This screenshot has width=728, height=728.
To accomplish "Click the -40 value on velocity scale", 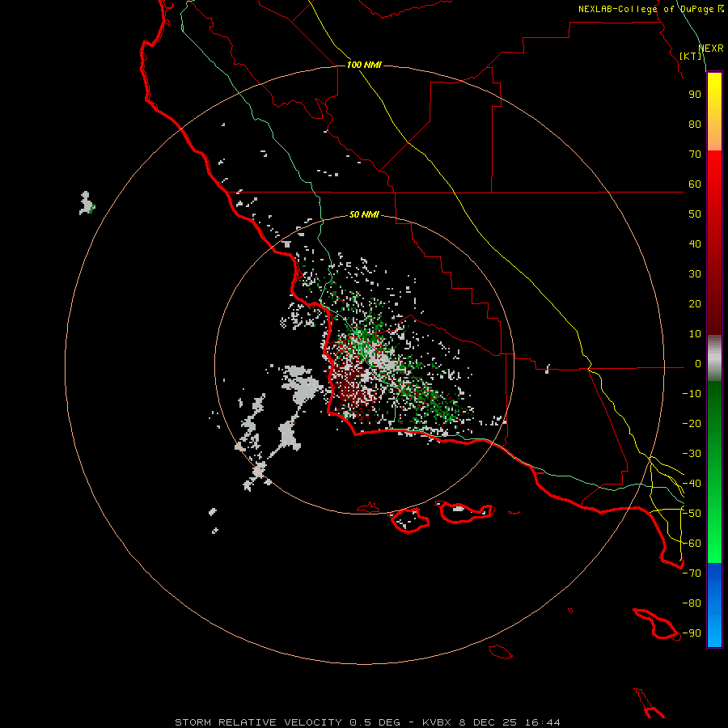I will pos(692,484).
